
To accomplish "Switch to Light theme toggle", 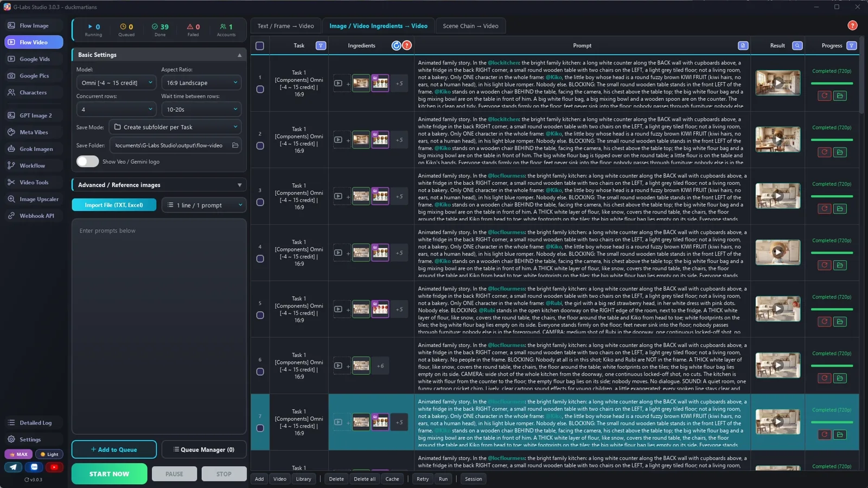I will tap(49, 454).
